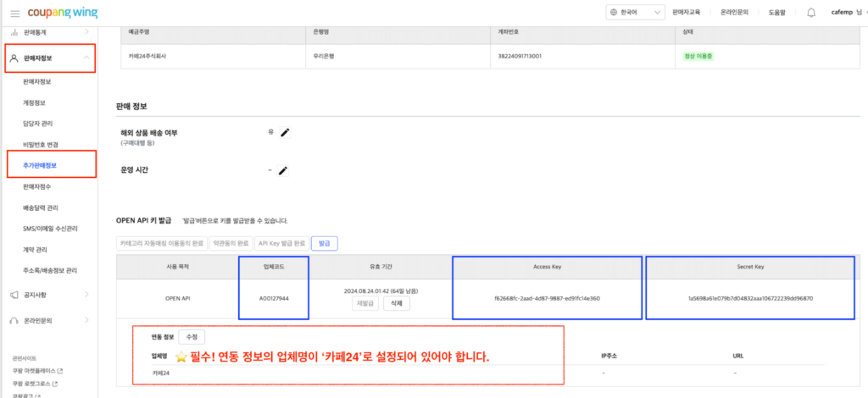The image size is (868, 398).
Task: Expand the 판매통계 sidebar section
Action: pyautogui.click(x=86, y=32)
